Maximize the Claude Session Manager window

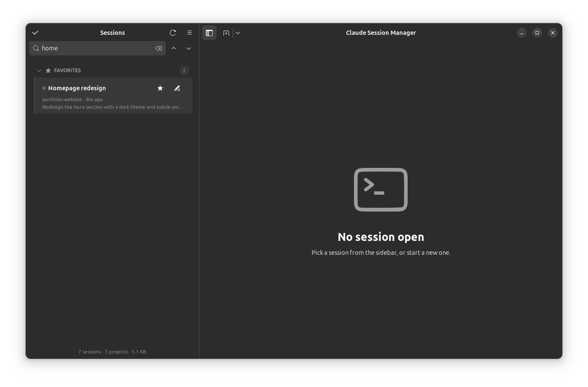coord(537,33)
